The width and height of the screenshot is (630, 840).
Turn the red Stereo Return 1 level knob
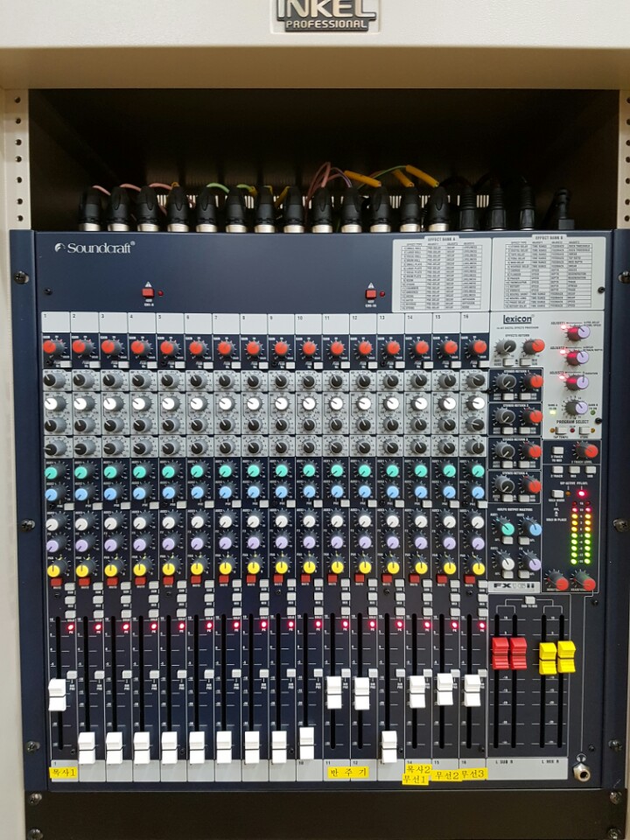tap(533, 381)
